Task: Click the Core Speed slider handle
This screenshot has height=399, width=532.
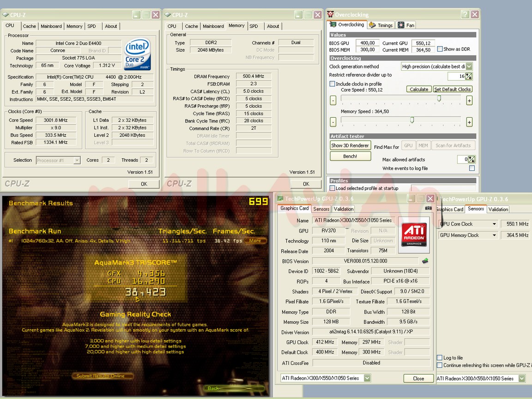Action: tap(439, 98)
